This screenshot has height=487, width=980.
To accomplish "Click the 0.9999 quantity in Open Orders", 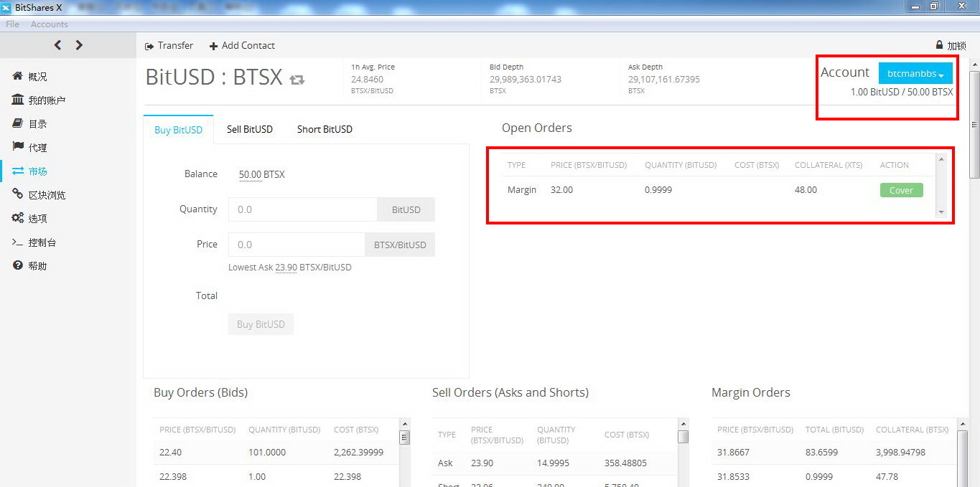I will tap(658, 190).
